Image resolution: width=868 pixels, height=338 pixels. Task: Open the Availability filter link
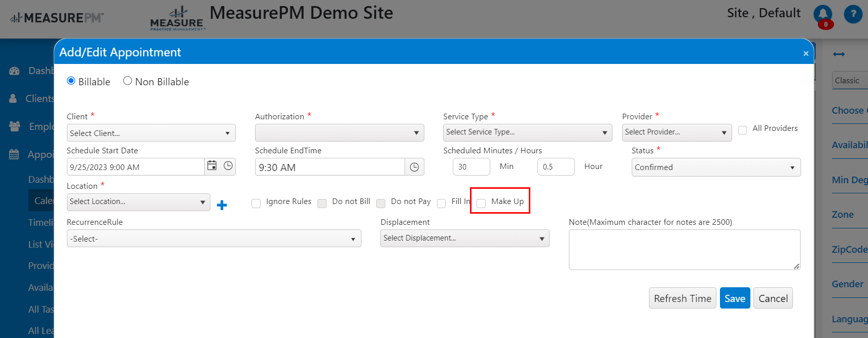pos(850,145)
